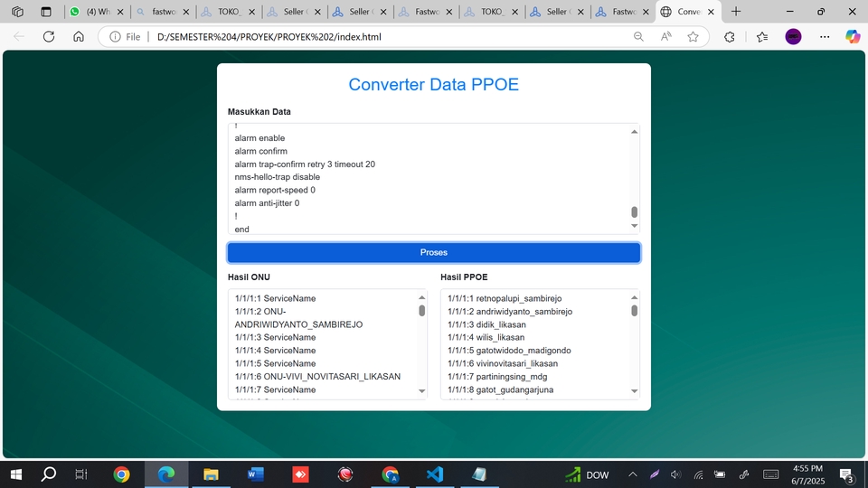Click PPOE entry 'gatotwidodo_madigondo'
This screenshot has height=488, width=868.
tap(524, 351)
